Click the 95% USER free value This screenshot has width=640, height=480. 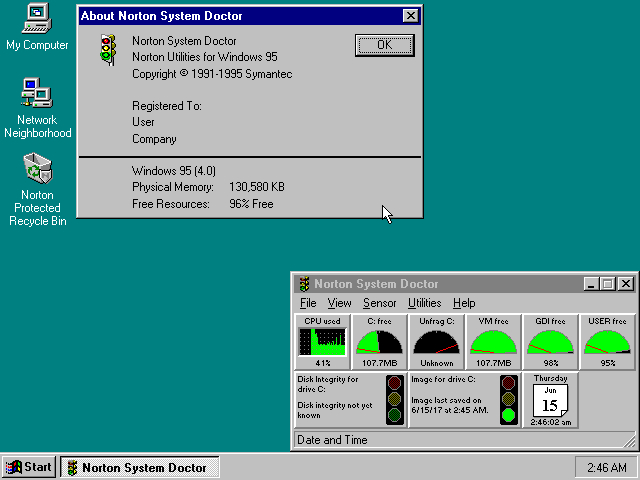(x=608, y=363)
